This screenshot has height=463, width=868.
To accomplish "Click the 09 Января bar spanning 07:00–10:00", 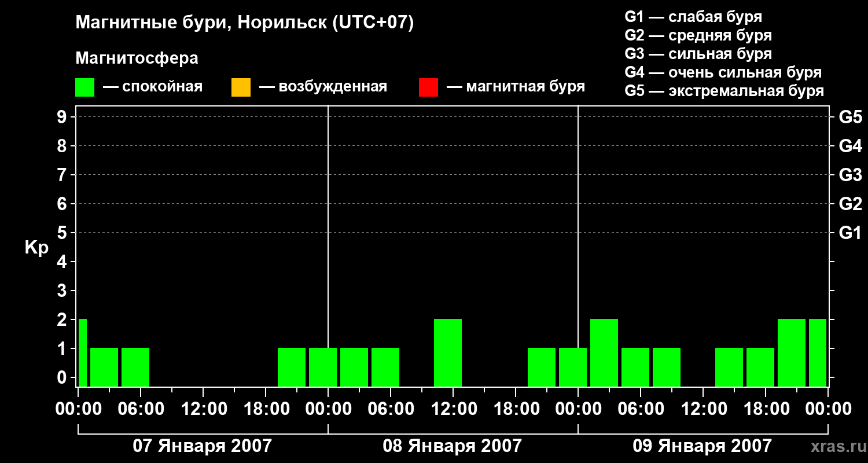I will click(x=667, y=367).
